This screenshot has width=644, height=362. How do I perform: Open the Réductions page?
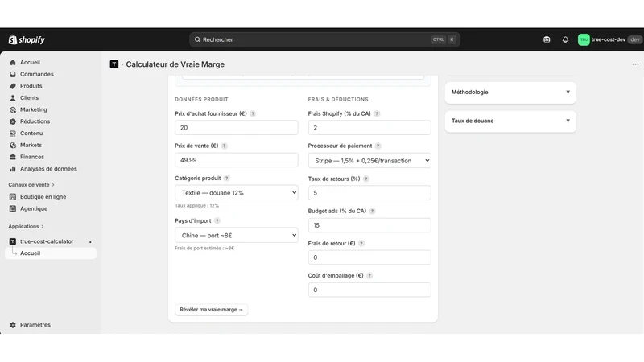[35, 121]
